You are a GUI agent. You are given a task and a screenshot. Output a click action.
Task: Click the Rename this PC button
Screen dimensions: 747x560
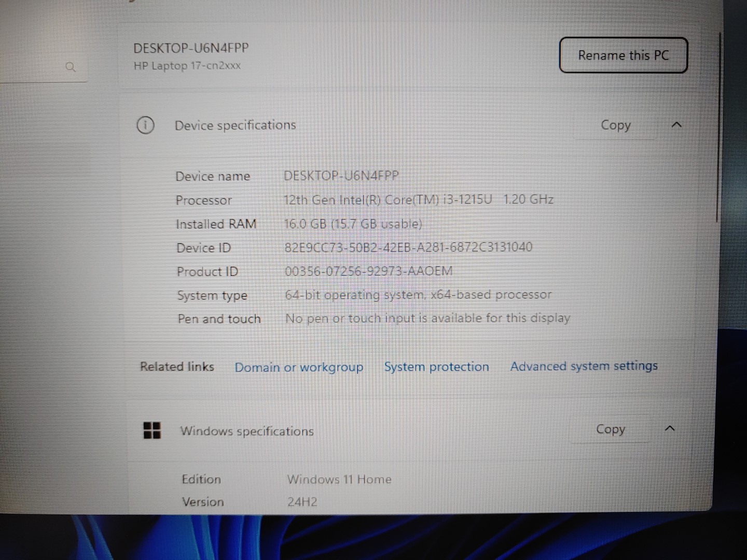(x=623, y=55)
